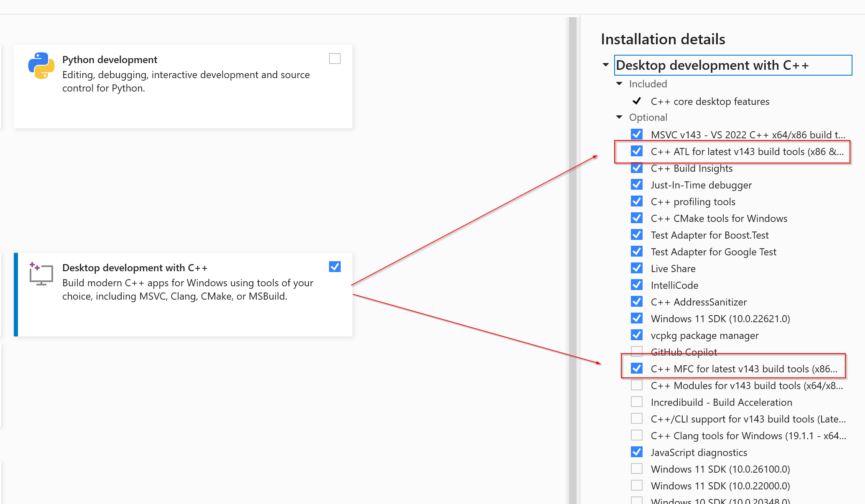The height and width of the screenshot is (504, 865).
Task: Collapse the Optional section
Action: [x=619, y=117]
